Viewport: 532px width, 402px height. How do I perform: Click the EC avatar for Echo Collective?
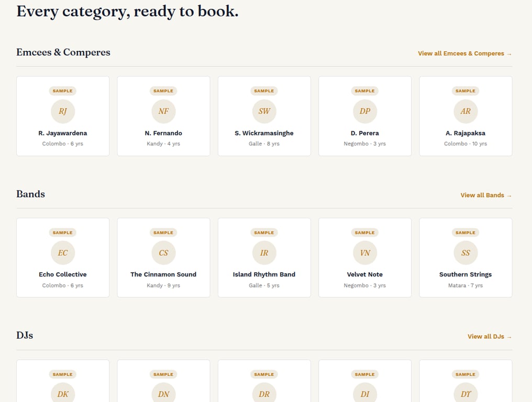(63, 253)
